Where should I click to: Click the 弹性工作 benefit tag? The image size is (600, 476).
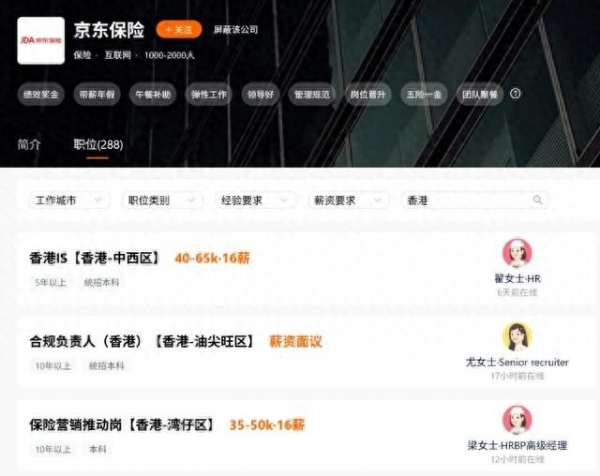click(209, 94)
